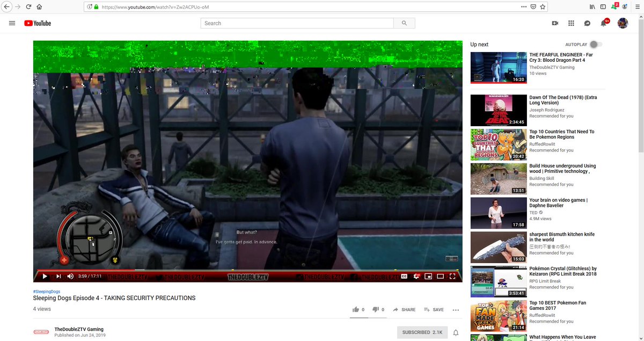The width and height of the screenshot is (644, 341).
Task: Open Top 10 BEST Pokemon Fan Games title
Action: tap(558, 306)
